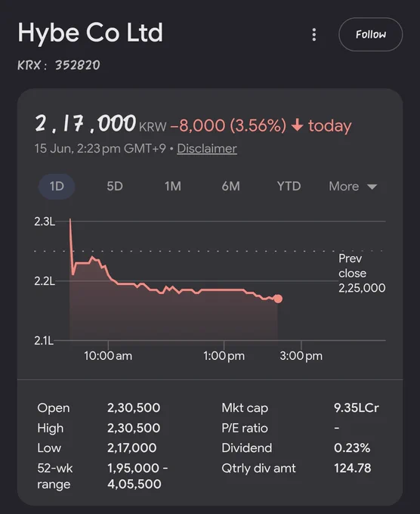Switch chart to 1M range

pyautogui.click(x=173, y=186)
